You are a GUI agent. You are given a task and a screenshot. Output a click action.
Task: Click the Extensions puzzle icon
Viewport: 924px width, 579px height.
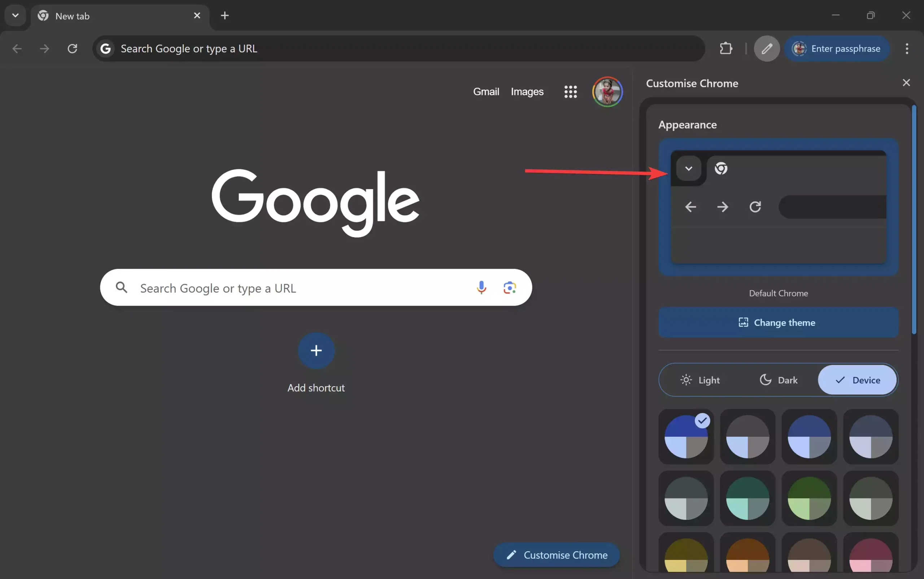tap(725, 49)
